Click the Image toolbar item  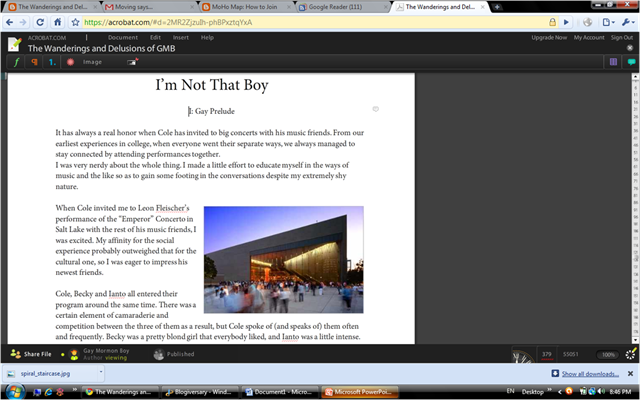coord(92,62)
